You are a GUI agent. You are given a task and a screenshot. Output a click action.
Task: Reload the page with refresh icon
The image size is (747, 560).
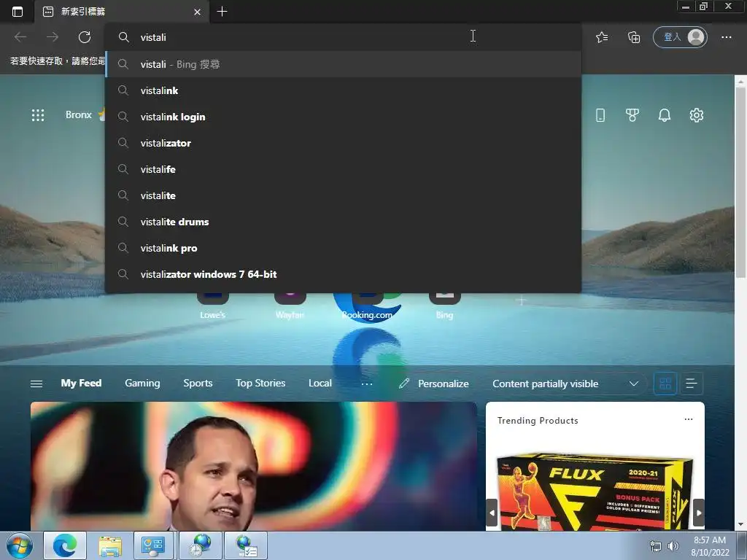click(x=85, y=37)
